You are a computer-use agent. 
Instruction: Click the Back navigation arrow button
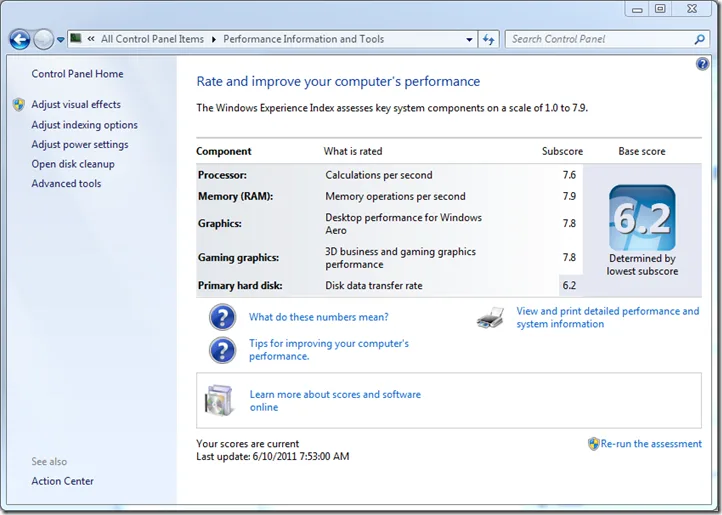pyautogui.click(x=20, y=40)
